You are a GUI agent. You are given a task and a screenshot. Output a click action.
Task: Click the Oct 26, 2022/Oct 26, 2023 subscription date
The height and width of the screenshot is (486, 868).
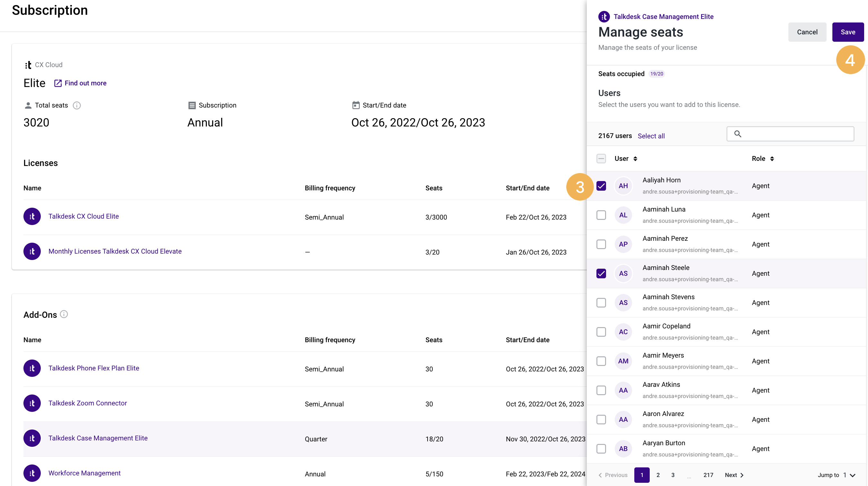pos(418,123)
